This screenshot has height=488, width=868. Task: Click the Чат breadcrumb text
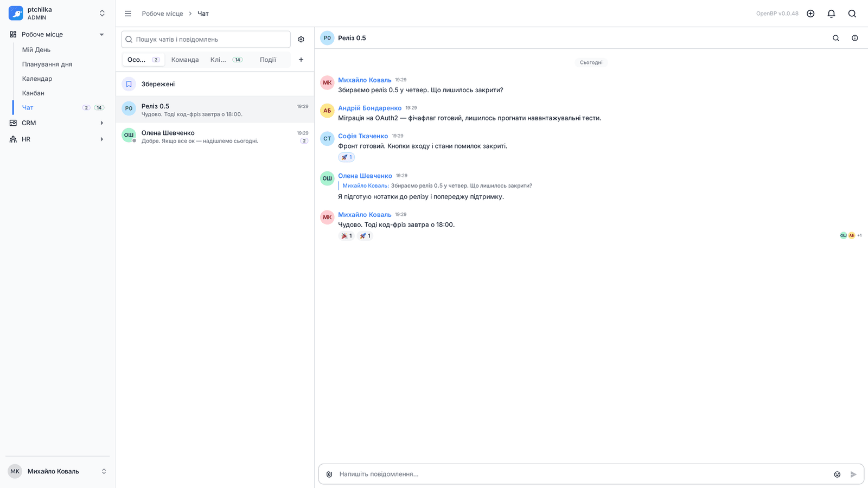pos(203,14)
